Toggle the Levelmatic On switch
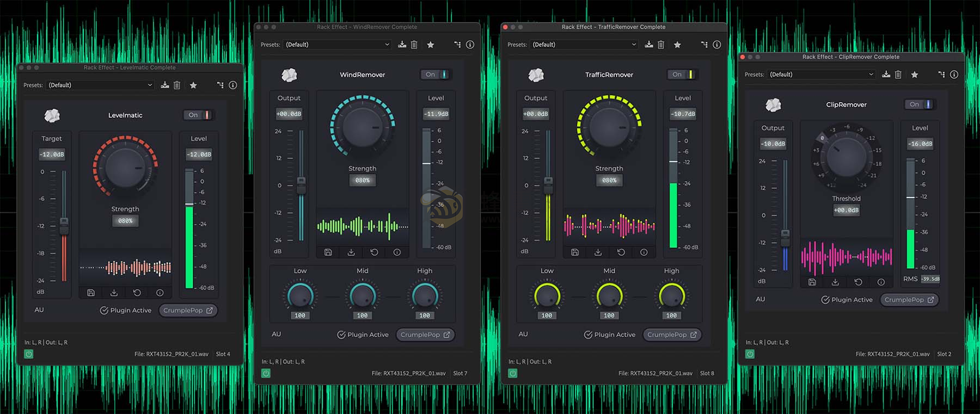 click(199, 115)
